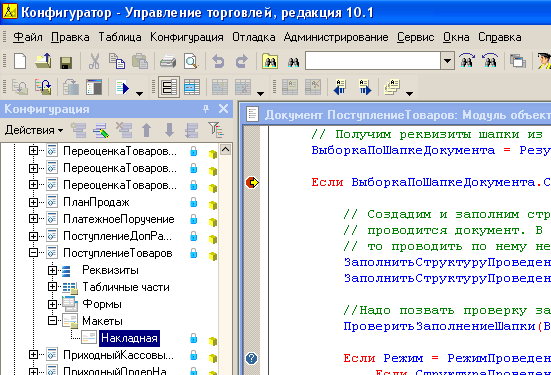Toggle the pressed form view toolbar button
The image size is (551, 375).
(169, 87)
